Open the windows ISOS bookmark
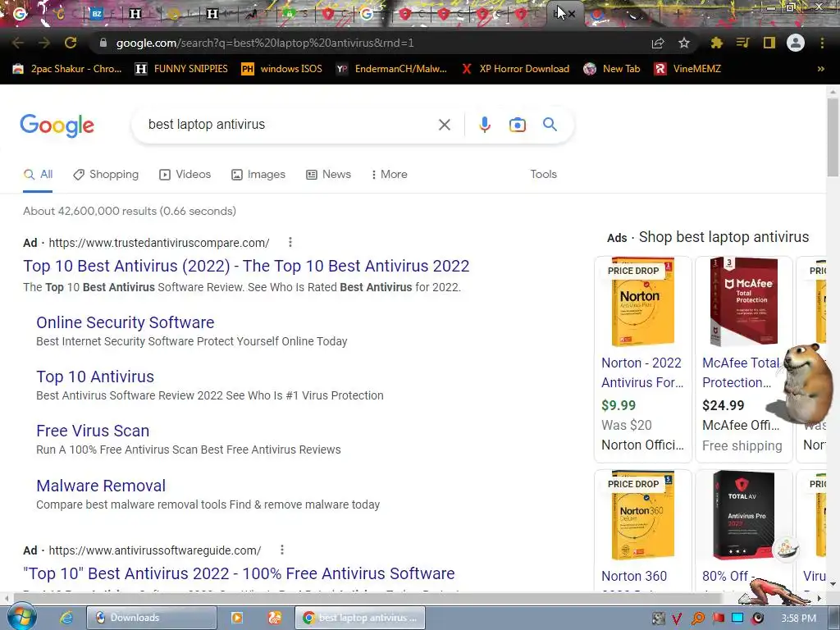 282,69
